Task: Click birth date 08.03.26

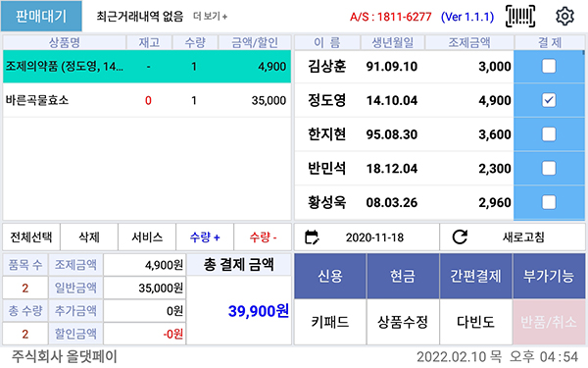Action: (391, 202)
